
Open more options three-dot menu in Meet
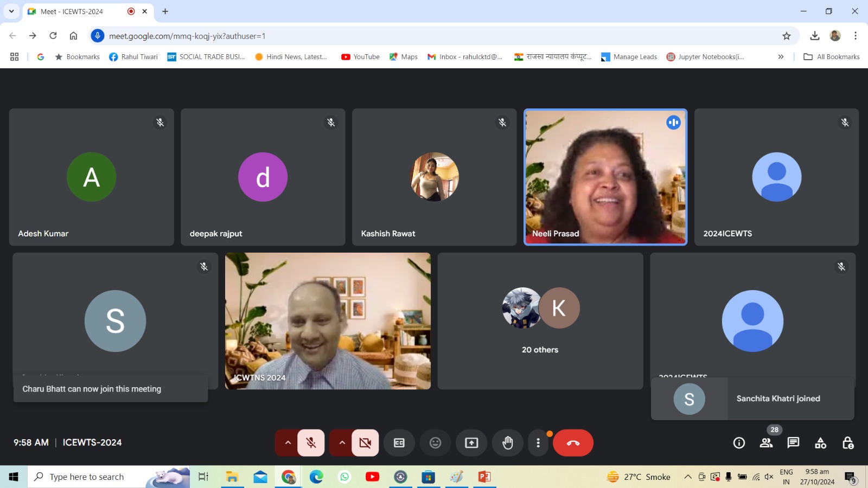[538, 443]
